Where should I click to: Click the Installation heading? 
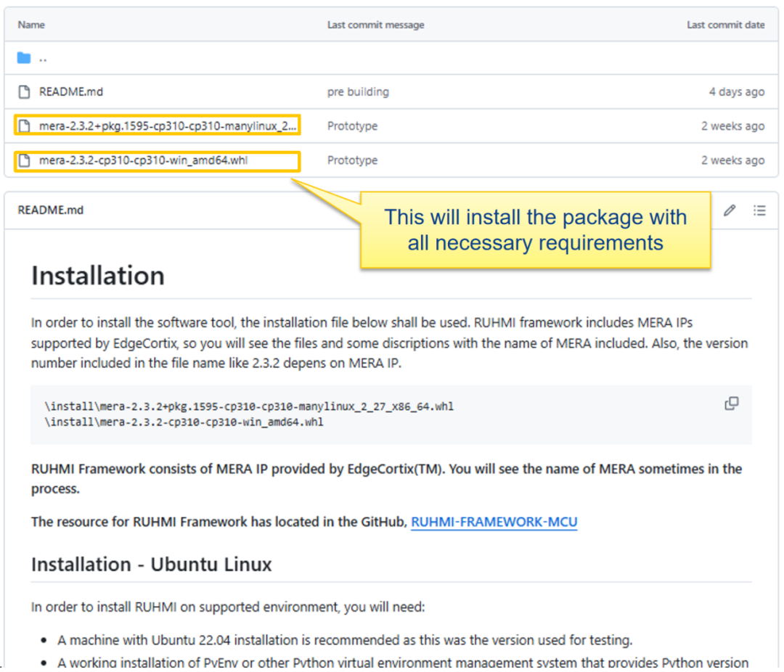click(98, 276)
